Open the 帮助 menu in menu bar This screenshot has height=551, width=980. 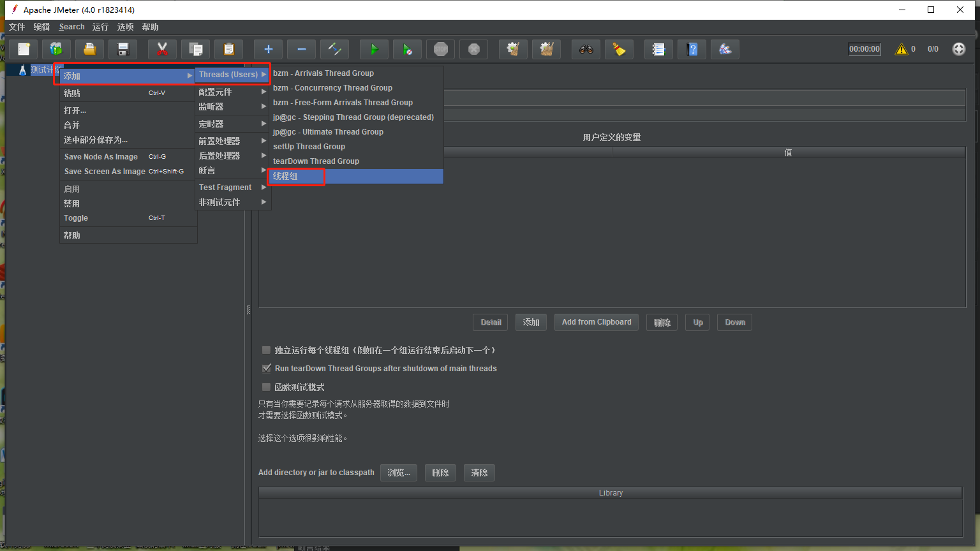150,27
